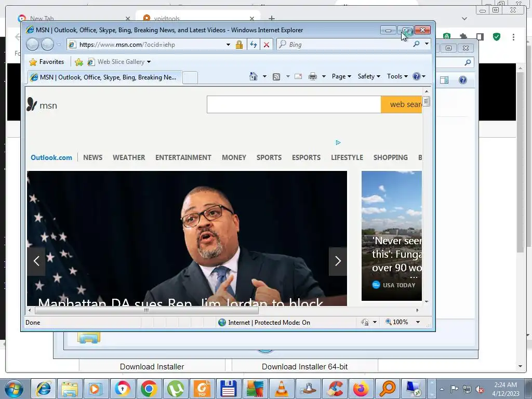
Task: Click the MSN web search text field
Action: [294, 104]
